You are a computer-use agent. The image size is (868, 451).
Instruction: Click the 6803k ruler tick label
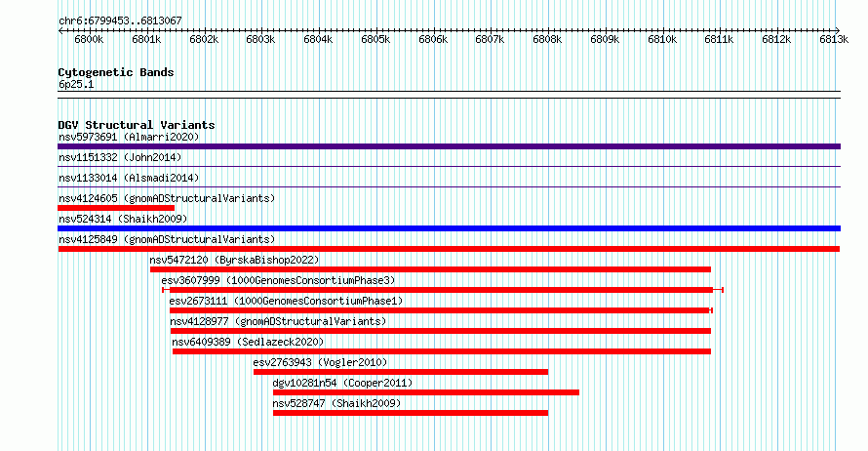coord(260,39)
